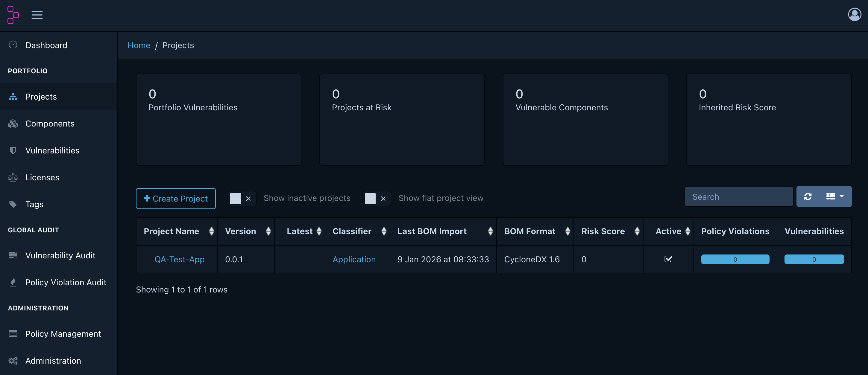Click the Vulnerabilities shield icon

(13, 150)
